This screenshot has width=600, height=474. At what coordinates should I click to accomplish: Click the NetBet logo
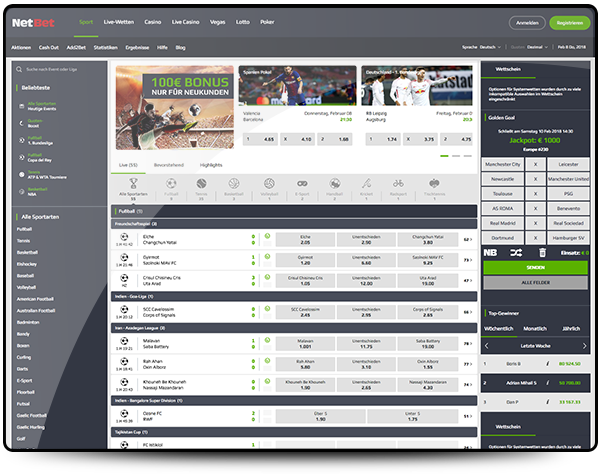[x=33, y=23]
